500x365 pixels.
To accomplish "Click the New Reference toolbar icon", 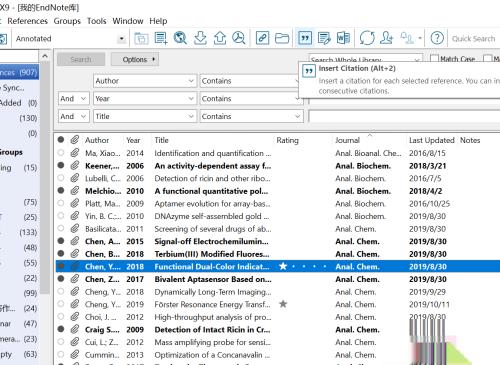I will (161, 38).
